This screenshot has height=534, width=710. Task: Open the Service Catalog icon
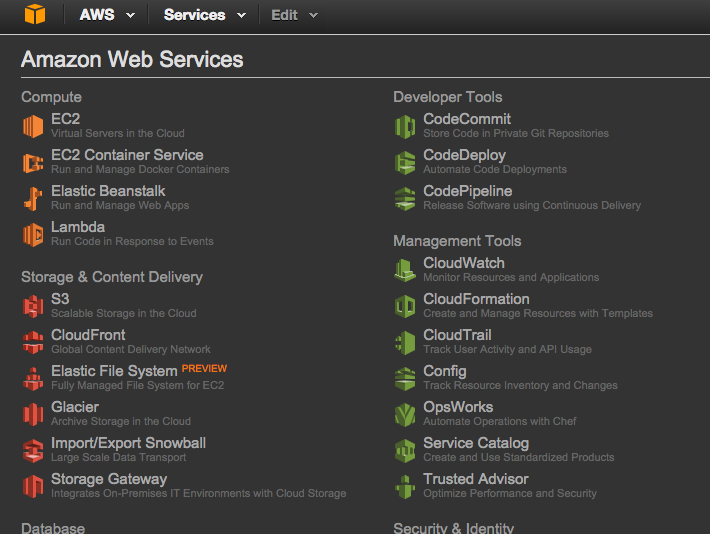point(405,450)
